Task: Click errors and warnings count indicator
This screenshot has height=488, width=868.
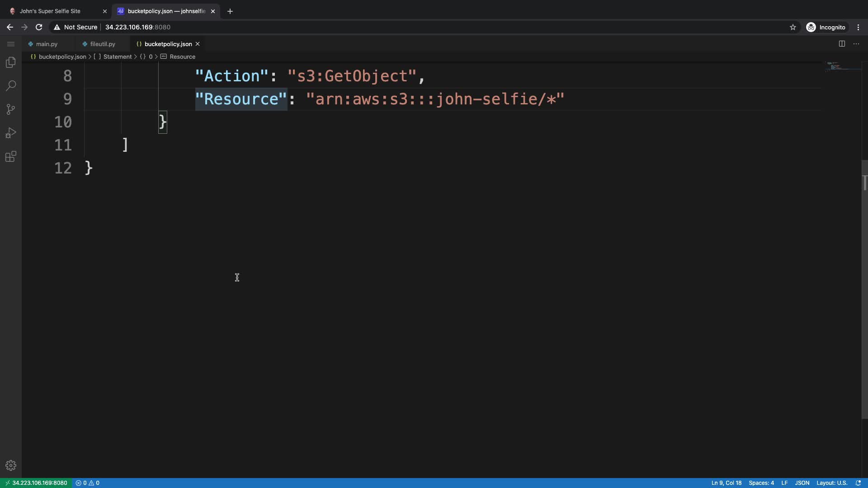Action: (88, 483)
